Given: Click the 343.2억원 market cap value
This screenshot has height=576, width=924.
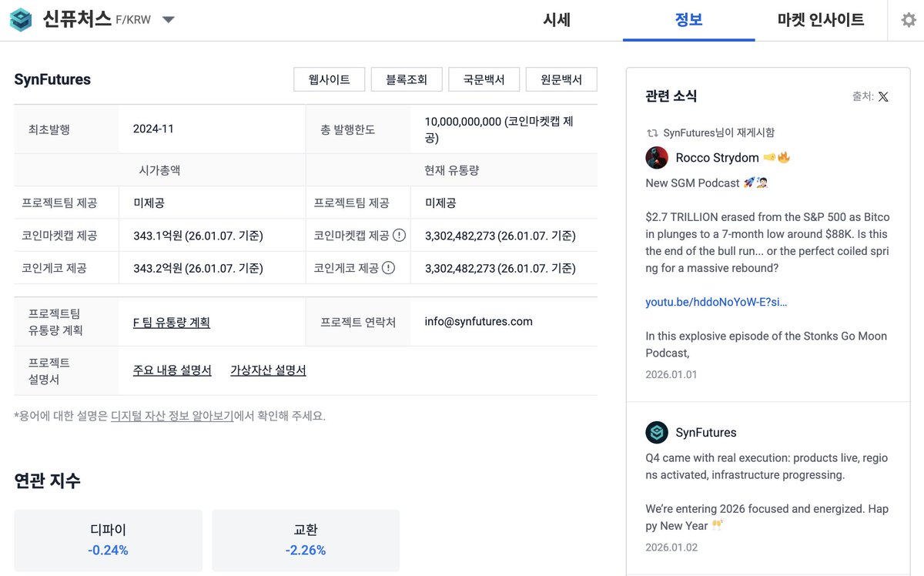Looking at the screenshot, I should click(x=199, y=268).
